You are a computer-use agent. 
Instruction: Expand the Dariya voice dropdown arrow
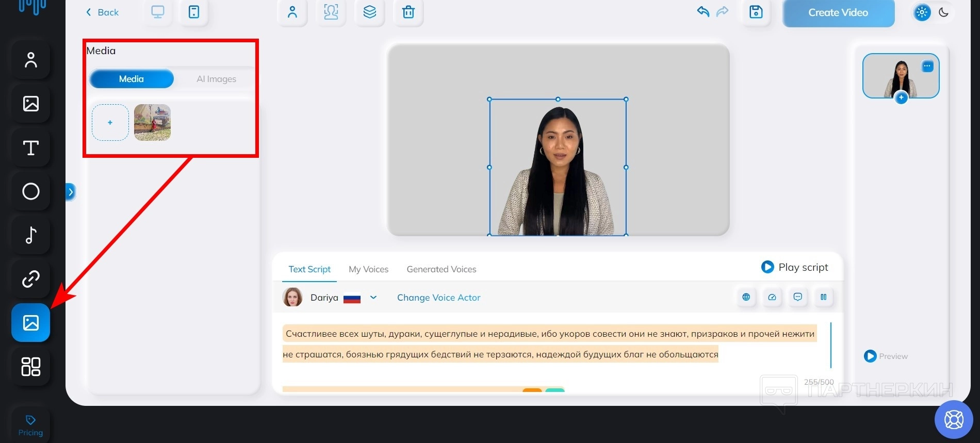click(373, 298)
